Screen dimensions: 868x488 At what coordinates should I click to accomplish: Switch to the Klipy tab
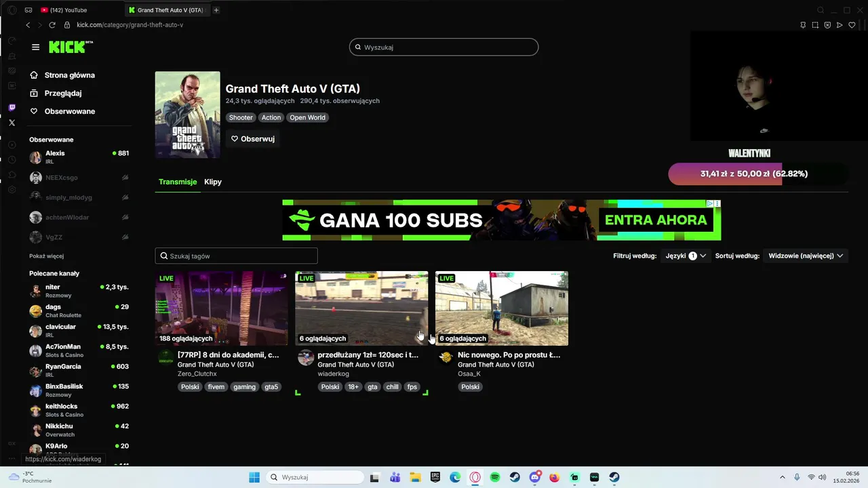click(x=213, y=182)
